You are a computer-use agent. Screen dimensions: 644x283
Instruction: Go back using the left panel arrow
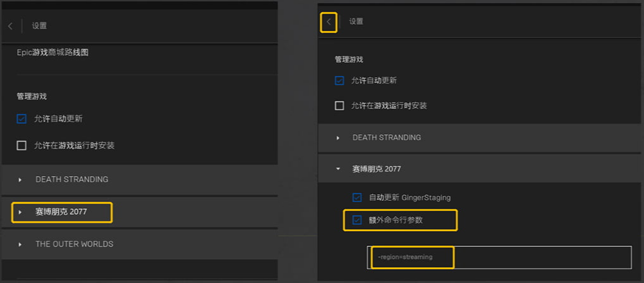pyautogui.click(x=10, y=26)
